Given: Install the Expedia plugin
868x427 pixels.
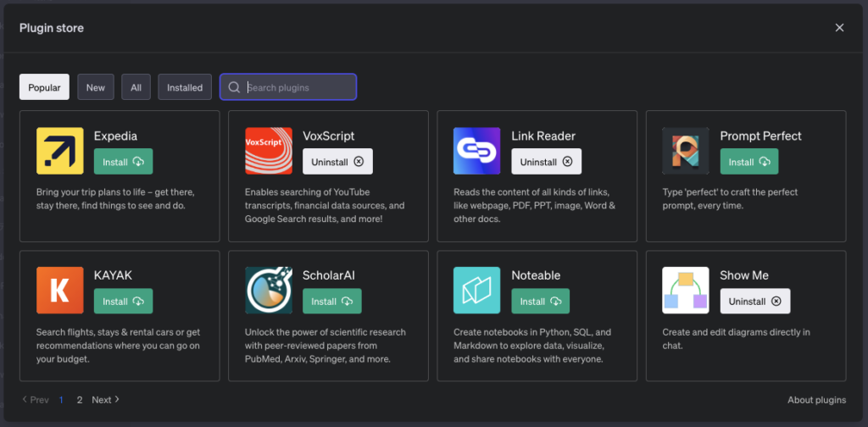Looking at the screenshot, I should (124, 162).
